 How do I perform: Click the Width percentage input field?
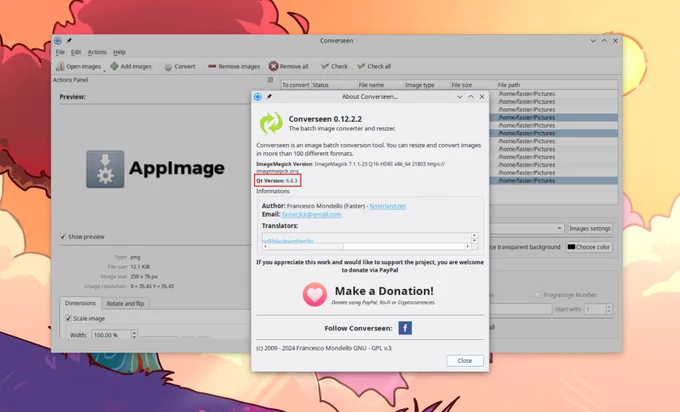(x=111, y=335)
